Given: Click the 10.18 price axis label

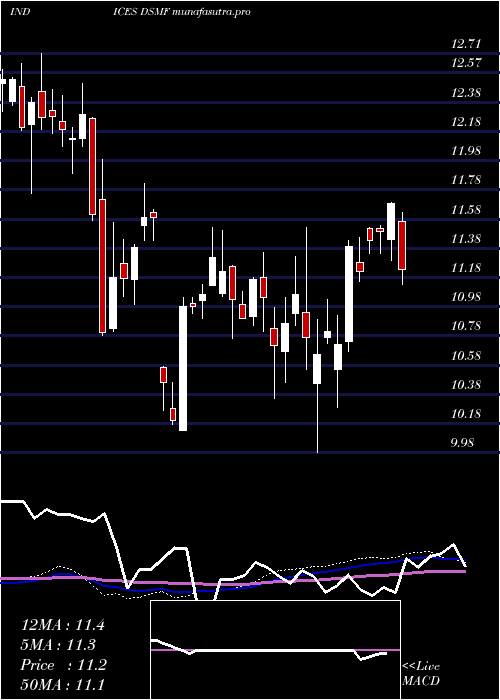Looking at the screenshot, I should coord(466,413).
